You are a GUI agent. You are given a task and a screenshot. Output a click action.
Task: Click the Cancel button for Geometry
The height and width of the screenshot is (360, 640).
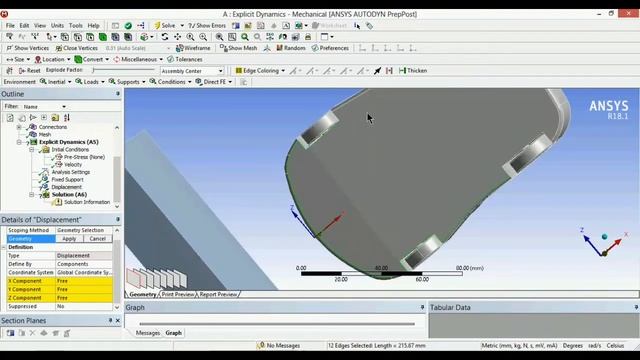pyautogui.click(x=98, y=239)
